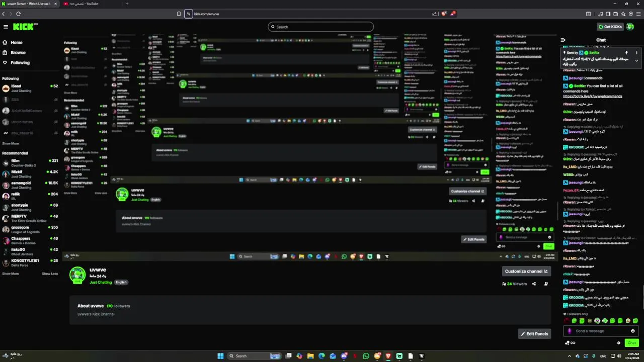Viewport: 644px width, 362px height.
Task: Select followed channel iSaad in sidebar
Action: [30, 88]
